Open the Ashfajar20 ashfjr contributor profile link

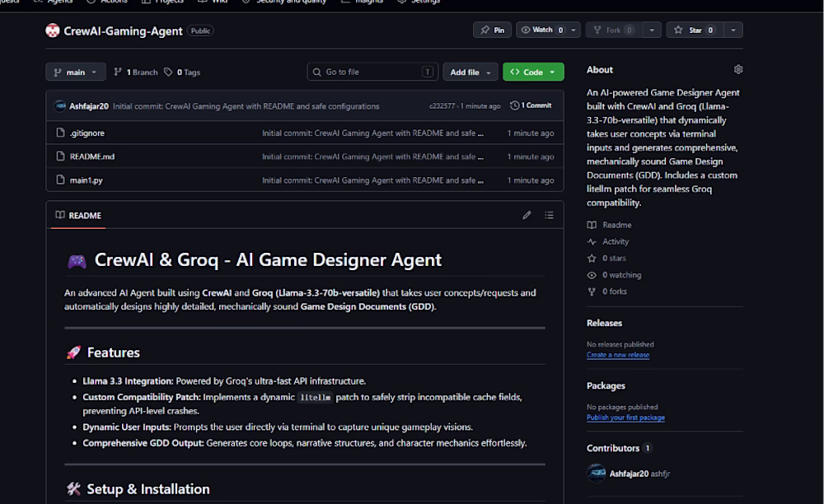639,474
